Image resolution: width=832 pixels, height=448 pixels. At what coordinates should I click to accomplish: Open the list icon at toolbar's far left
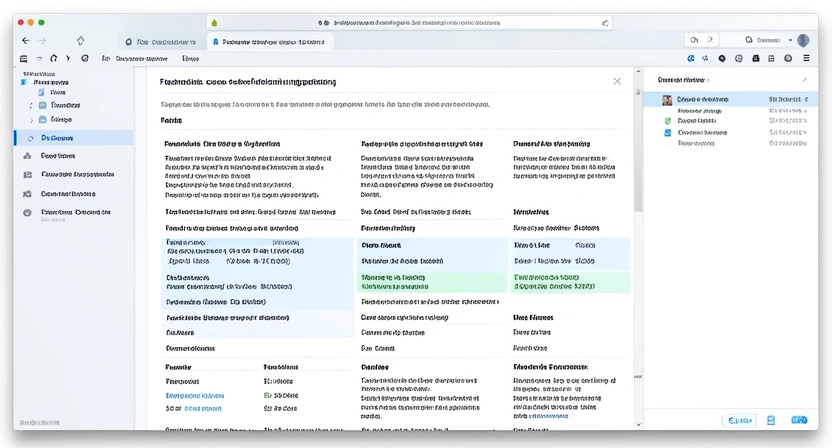click(23, 58)
